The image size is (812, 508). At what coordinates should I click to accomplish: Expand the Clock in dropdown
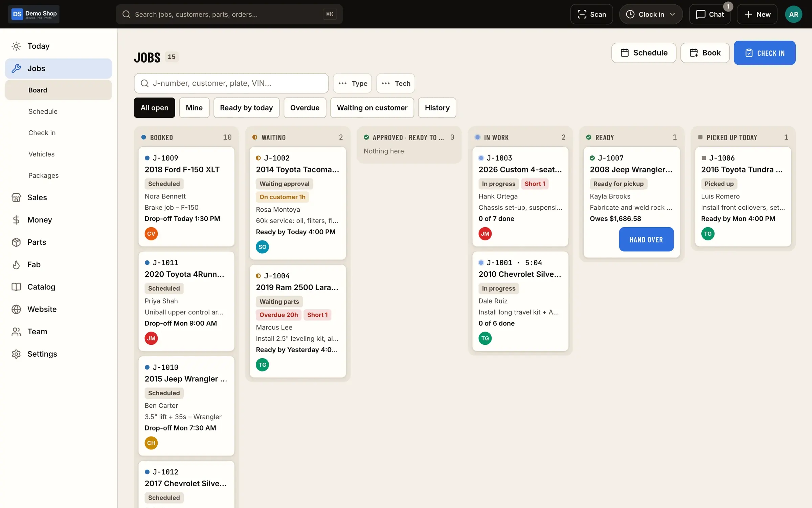[x=651, y=14]
